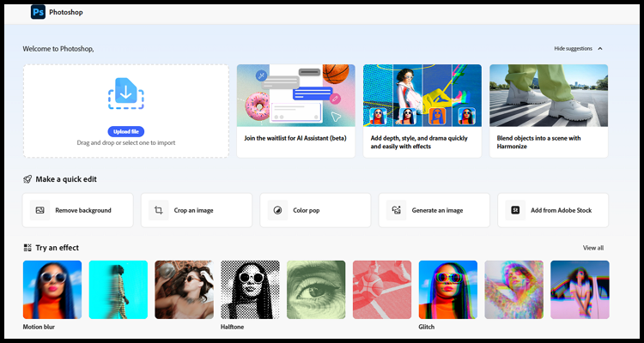The image size is (644, 343).
Task: Click the Adobe Stock St icon
Action: pos(515,210)
